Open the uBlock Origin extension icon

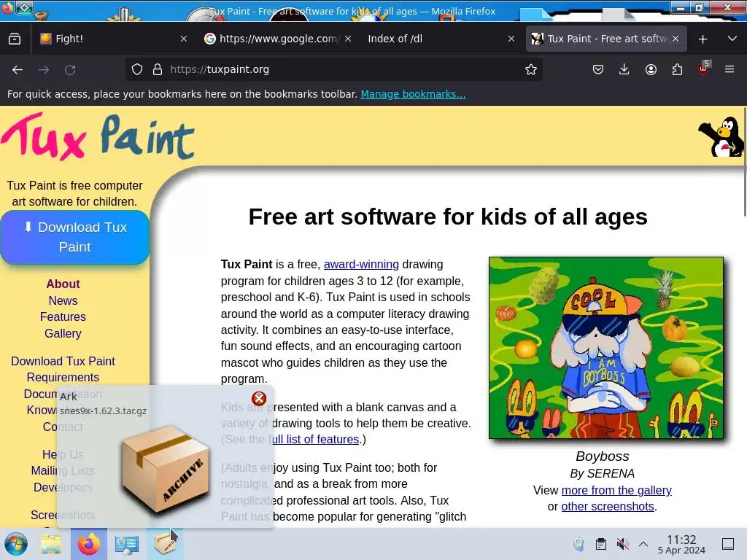pyautogui.click(x=704, y=69)
